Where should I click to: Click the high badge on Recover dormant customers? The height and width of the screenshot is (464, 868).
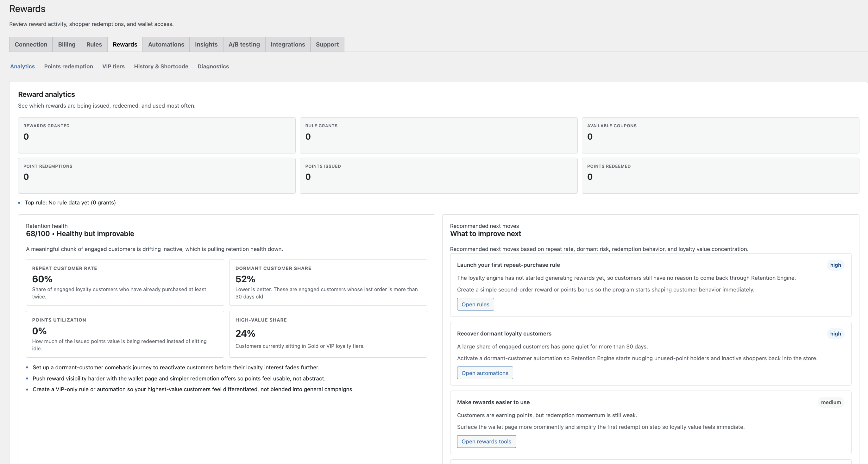click(835, 334)
